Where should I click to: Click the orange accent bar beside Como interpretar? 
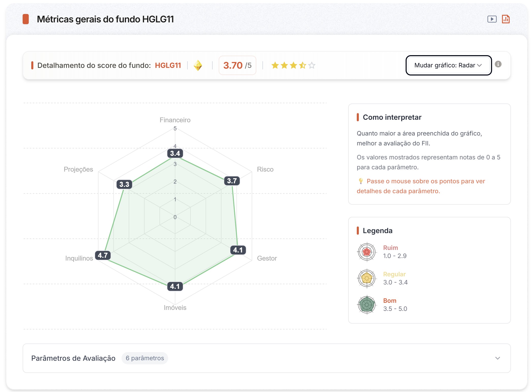pyautogui.click(x=358, y=117)
